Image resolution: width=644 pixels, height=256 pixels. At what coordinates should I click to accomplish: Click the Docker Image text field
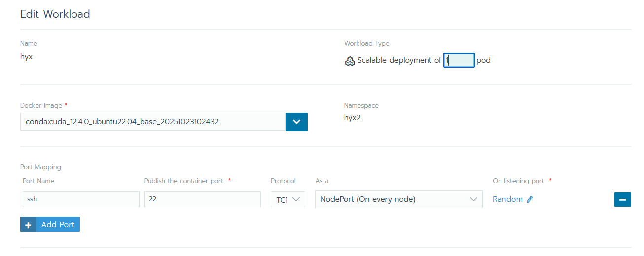[x=152, y=122]
